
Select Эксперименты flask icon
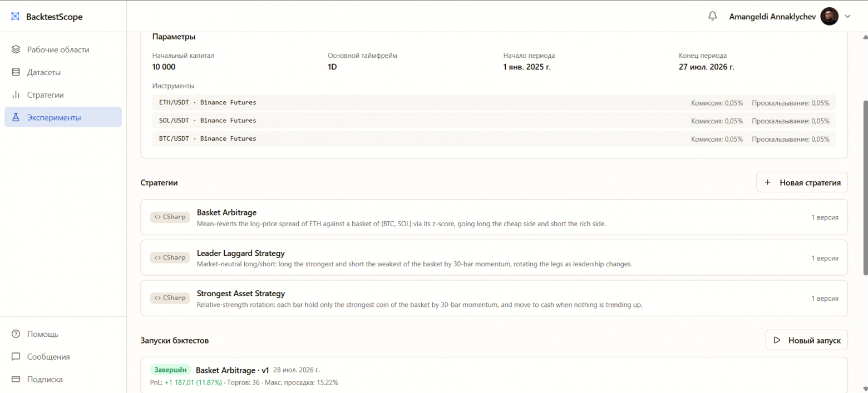point(16,117)
